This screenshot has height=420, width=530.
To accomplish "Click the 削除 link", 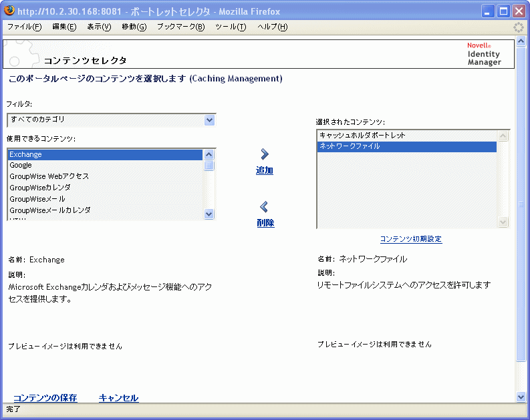I will click(x=265, y=223).
